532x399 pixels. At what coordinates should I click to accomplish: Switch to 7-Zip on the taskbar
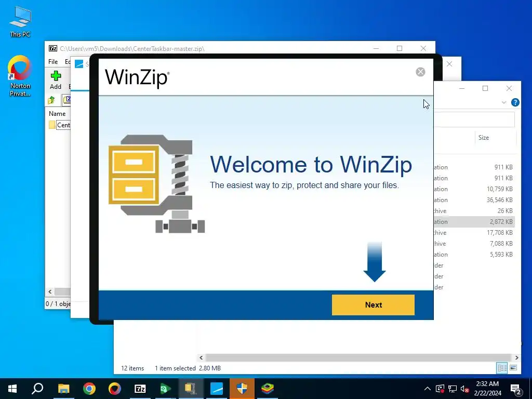pos(140,389)
